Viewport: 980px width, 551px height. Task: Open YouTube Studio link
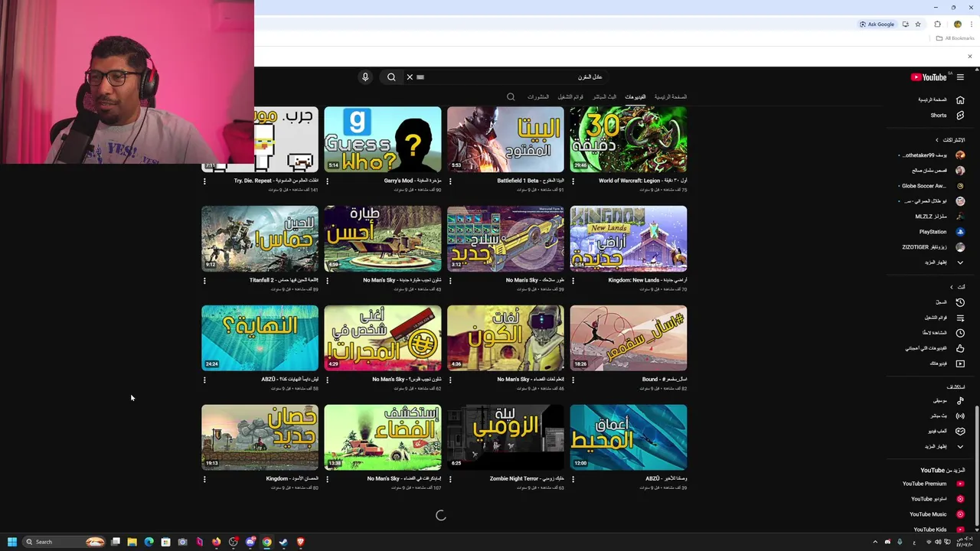pos(937,499)
